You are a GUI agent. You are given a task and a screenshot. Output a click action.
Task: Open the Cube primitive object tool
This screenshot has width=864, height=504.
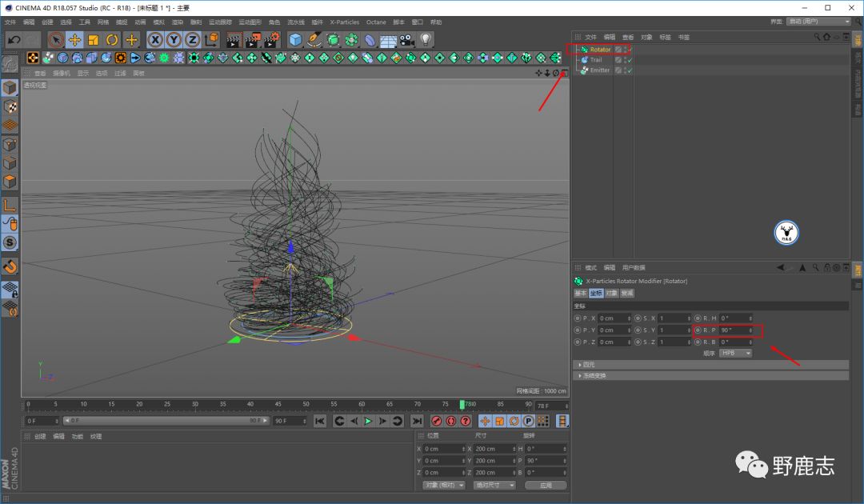(x=295, y=39)
